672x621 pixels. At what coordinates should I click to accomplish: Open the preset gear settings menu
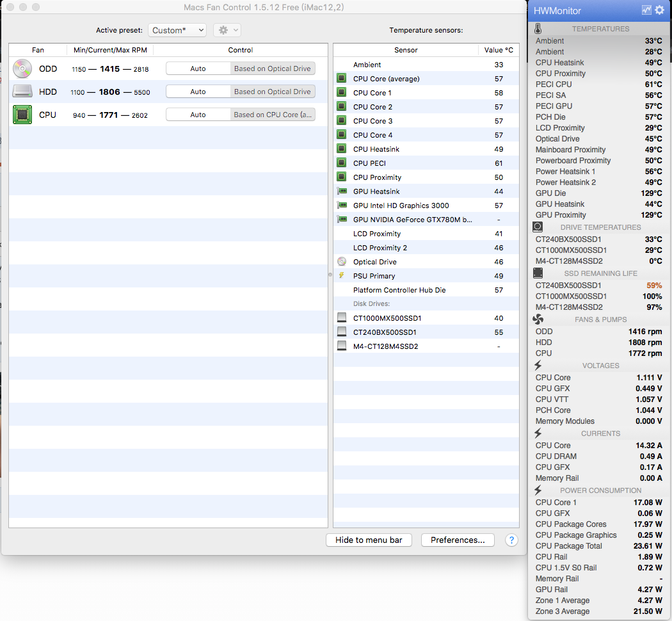pos(227,30)
